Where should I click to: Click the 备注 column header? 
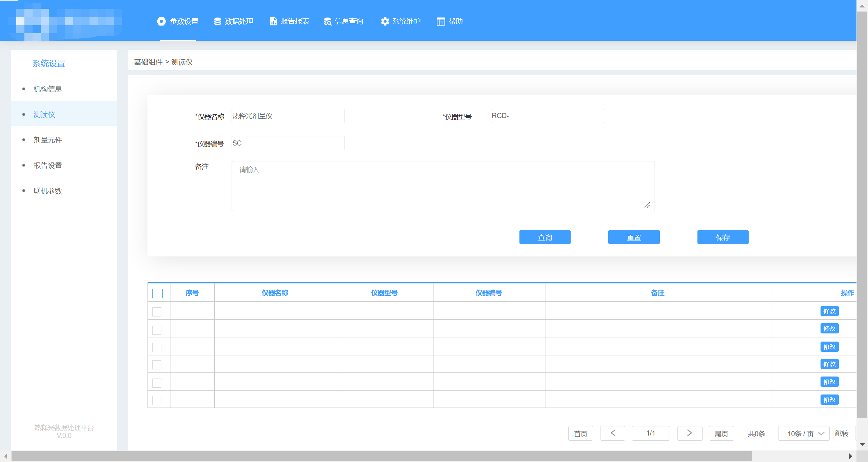[x=658, y=293]
